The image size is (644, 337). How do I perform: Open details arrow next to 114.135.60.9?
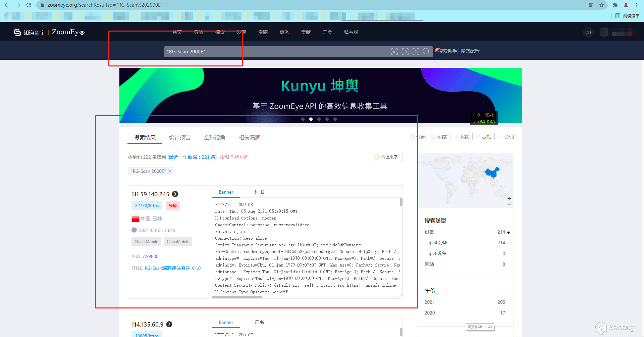tap(169, 324)
